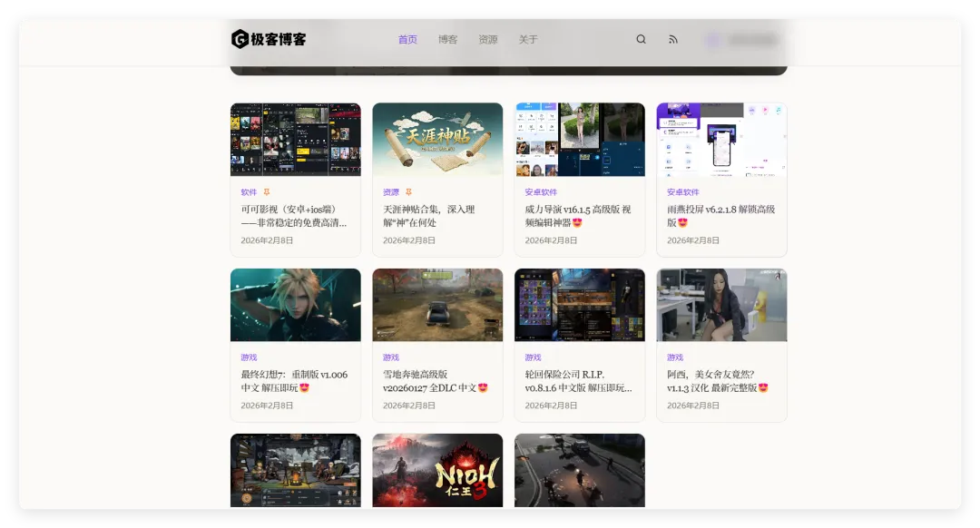Select 游戏 tag on 最终幻想7 card
This screenshot has height=528, width=980.
[x=249, y=357]
